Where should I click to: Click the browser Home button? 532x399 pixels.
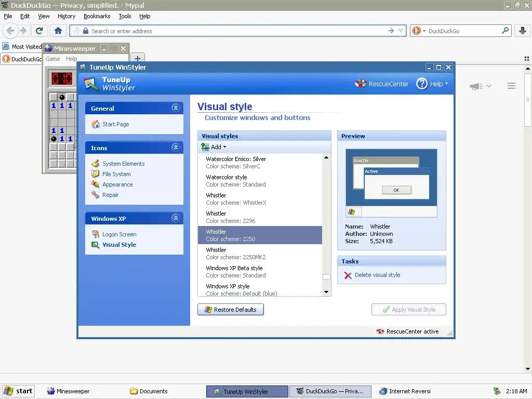[58, 31]
